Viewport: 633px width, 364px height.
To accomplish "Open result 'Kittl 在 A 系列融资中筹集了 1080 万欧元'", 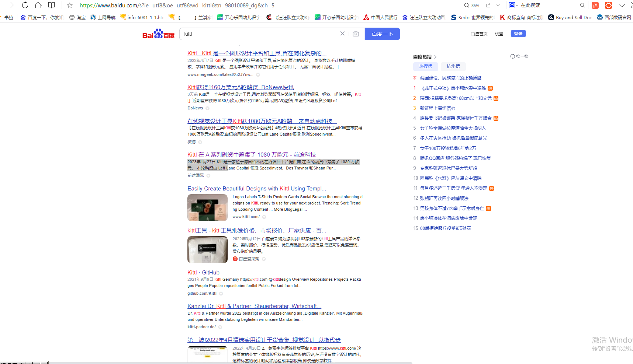I will point(252,155).
